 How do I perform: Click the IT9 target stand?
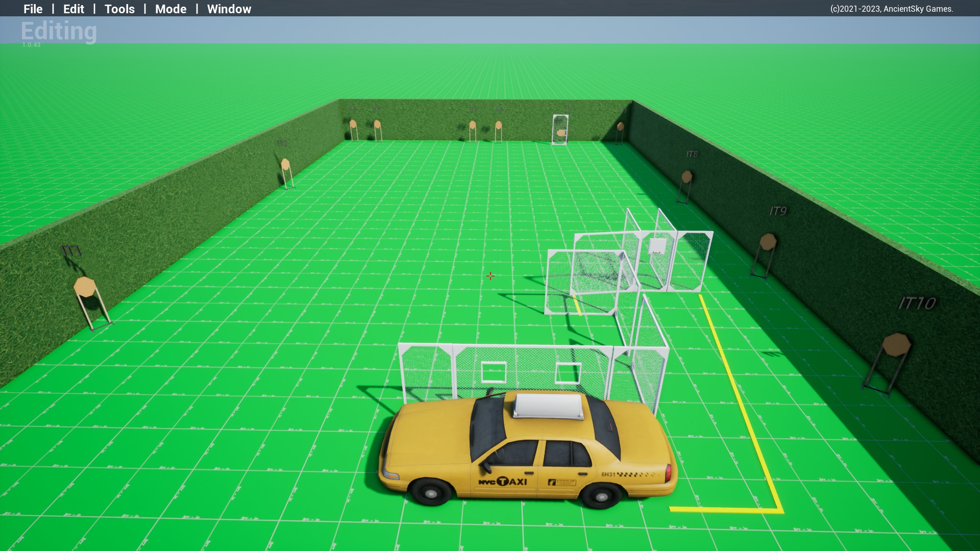coord(767,242)
